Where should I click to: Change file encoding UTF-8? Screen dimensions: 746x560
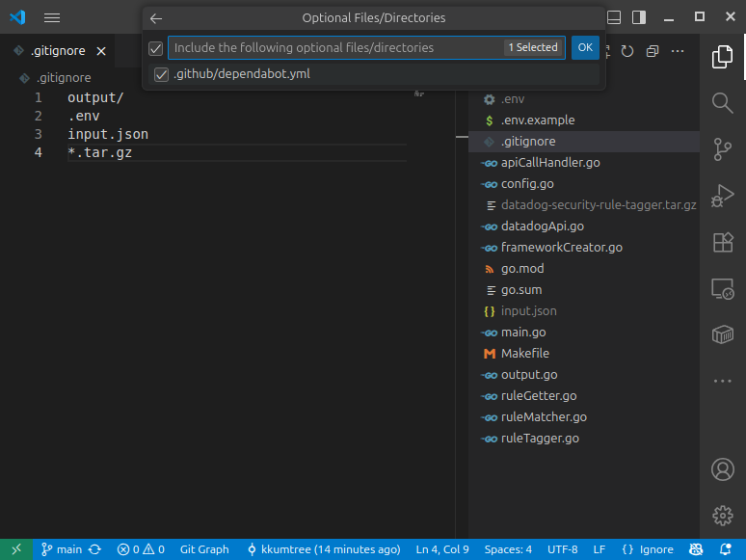[x=562, y=549]
